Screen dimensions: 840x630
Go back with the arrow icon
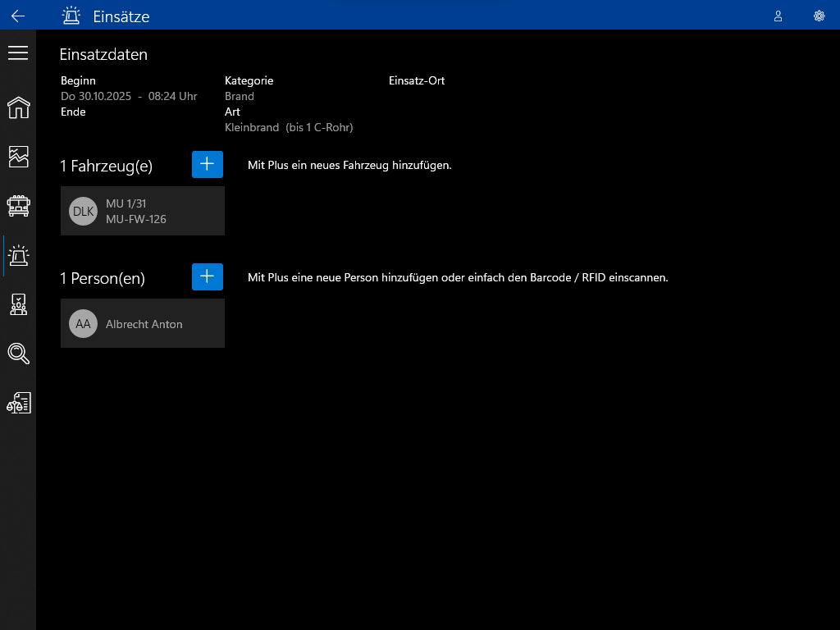pos(18,16)
